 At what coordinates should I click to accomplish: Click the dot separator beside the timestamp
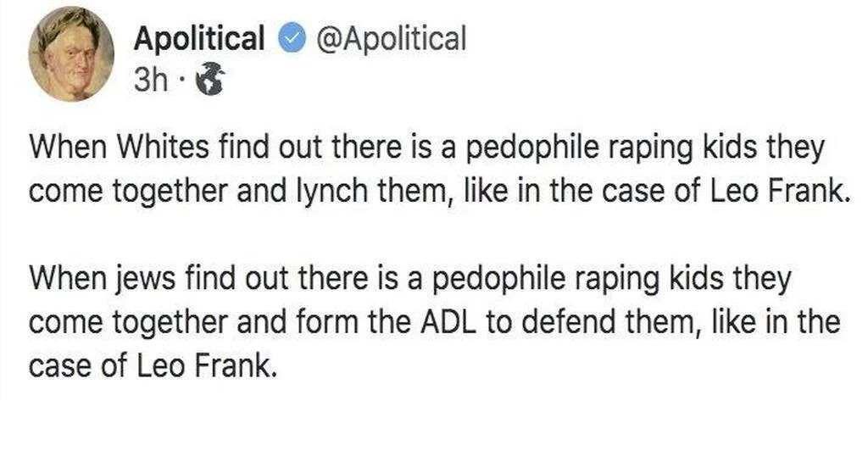pyautogui.click(x=183, y=81)
